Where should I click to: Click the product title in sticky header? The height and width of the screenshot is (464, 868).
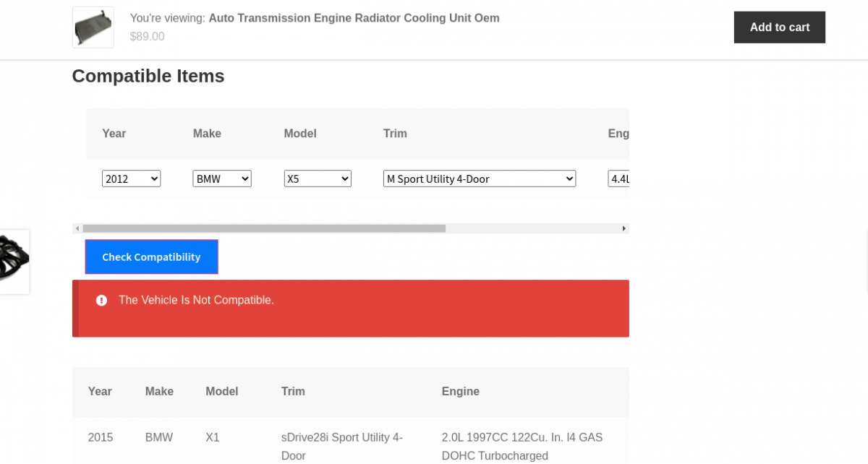coord(354,18)
